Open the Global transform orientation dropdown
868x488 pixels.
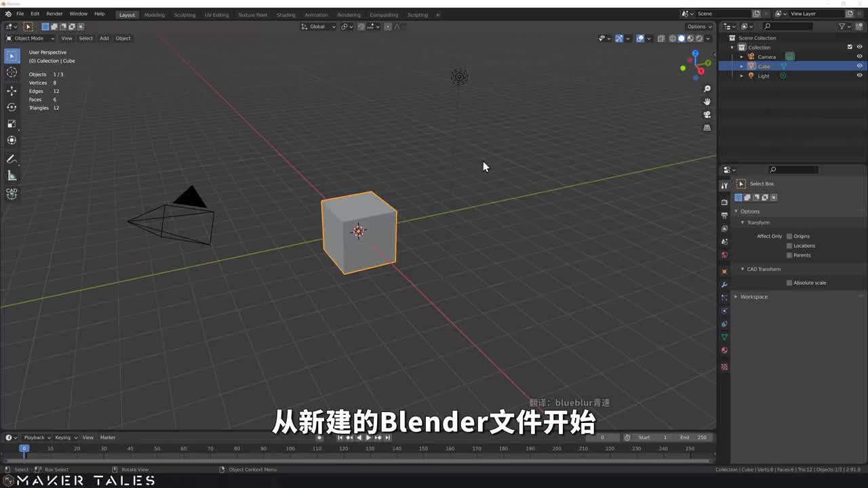(x=318, y=26)
